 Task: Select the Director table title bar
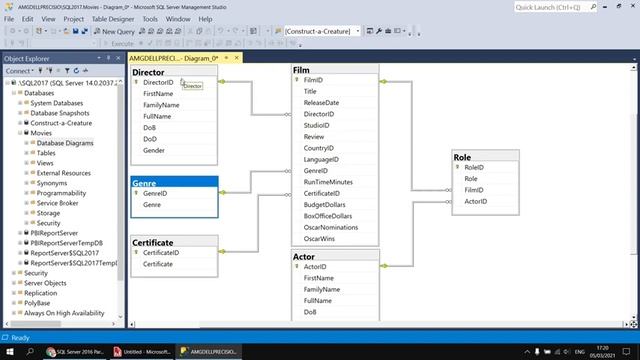tap(174, 72)
